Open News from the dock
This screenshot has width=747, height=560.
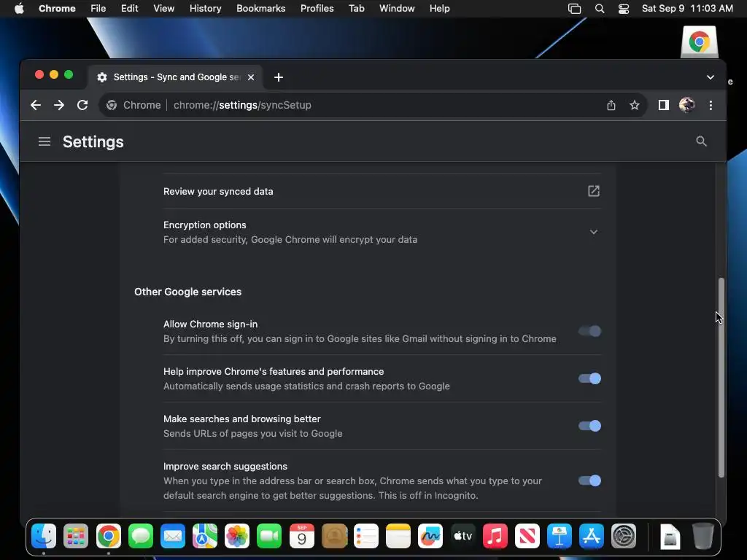click(x=527, y=536)
